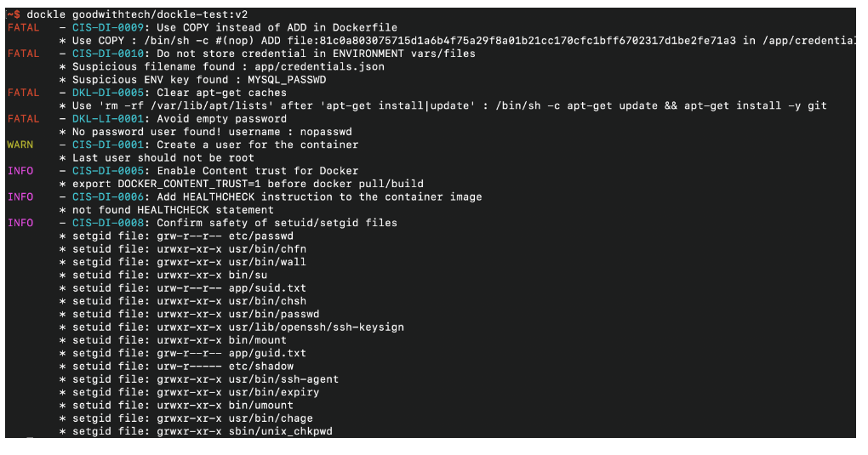The width and height of the screenshot is (868, 455).
Task: Click the CIS-DI-0005 Content trust code
Action: (107, 171)
